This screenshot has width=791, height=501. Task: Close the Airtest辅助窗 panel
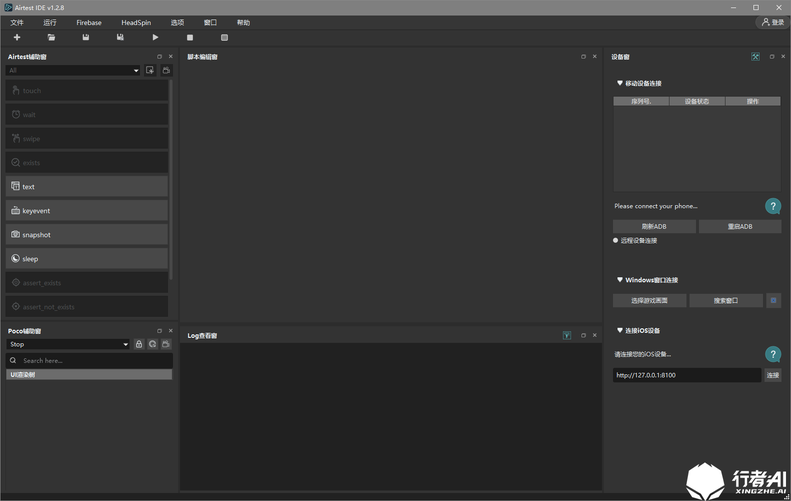point(171,57)
